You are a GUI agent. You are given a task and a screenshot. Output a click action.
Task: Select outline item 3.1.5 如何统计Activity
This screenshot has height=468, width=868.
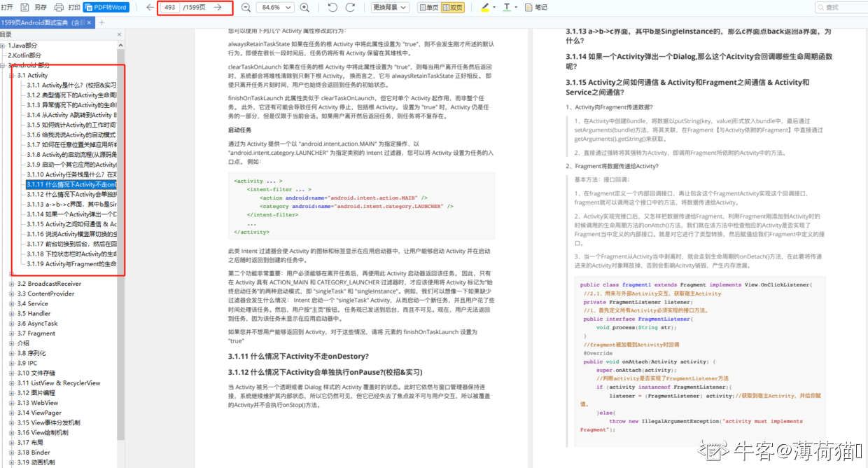(x=71, y=125)
